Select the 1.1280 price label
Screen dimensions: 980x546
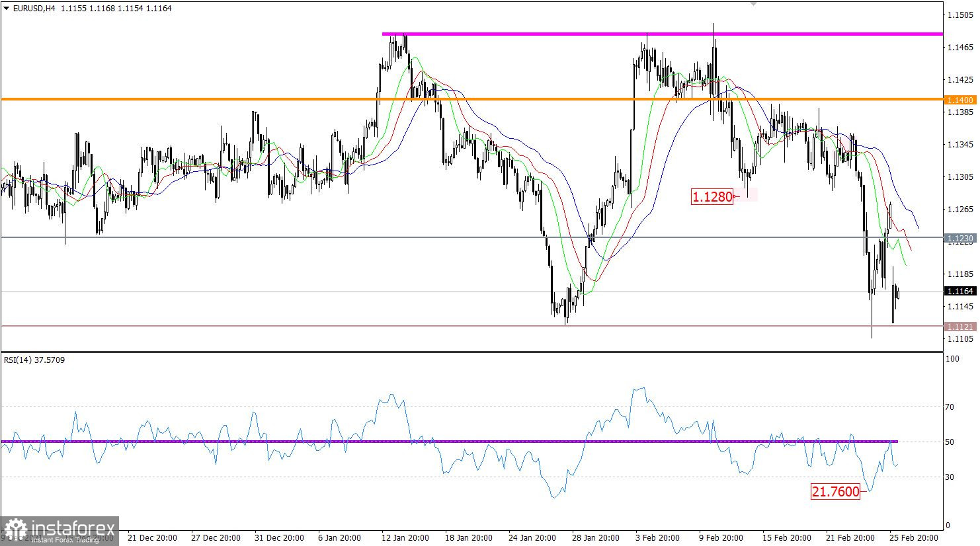tap(712, 196)
